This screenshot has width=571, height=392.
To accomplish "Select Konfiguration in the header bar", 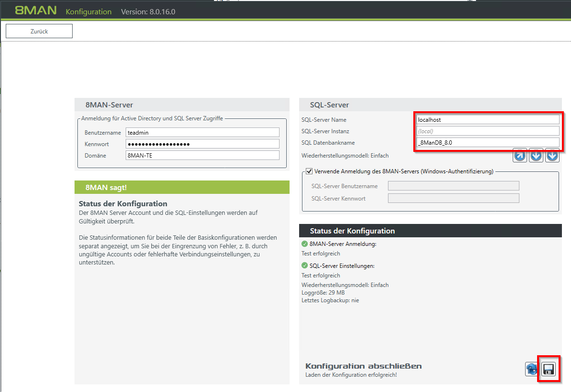I will click(88, 11).
